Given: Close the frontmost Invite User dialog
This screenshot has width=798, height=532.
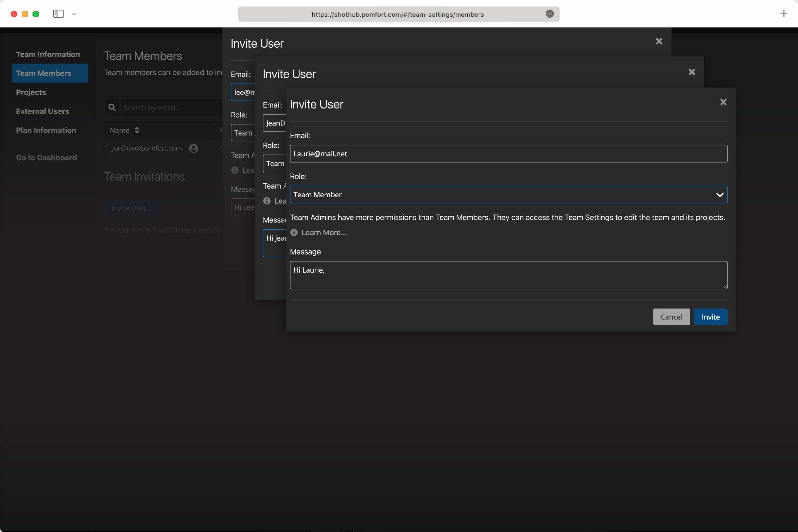Looking at the screenshot, I should click(723, 102).
